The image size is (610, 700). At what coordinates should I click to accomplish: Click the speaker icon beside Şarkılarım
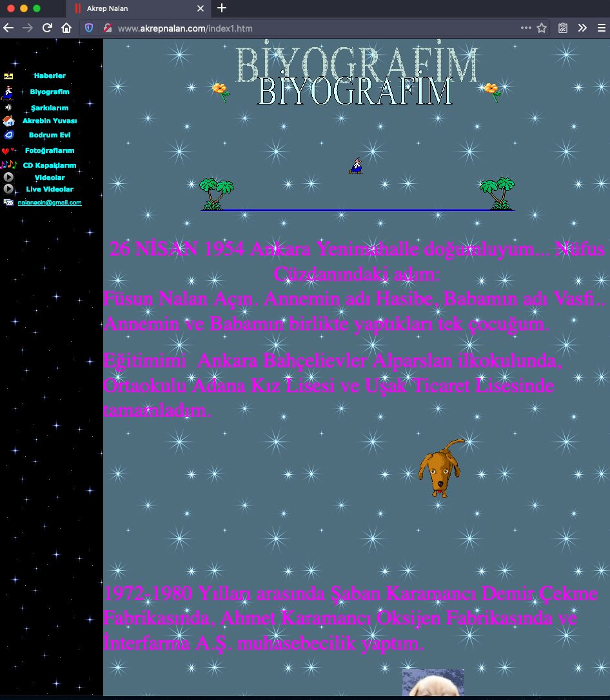8,107
